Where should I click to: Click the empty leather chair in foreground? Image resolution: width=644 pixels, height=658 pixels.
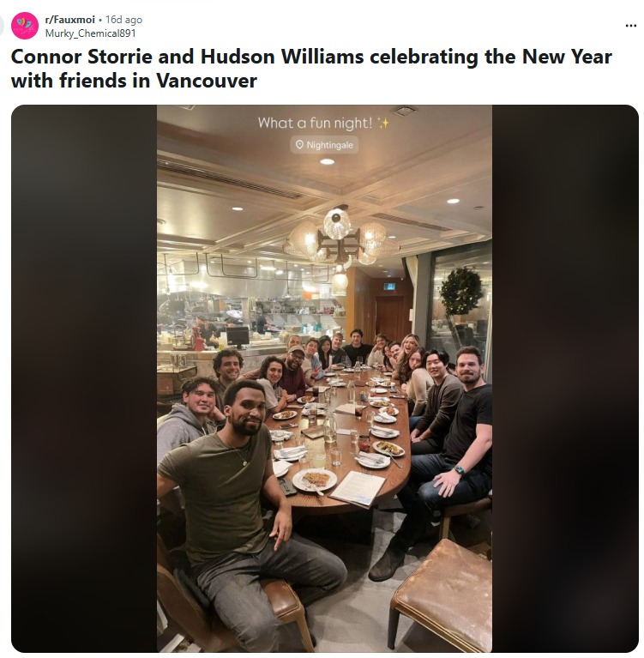click(x=441, y=594)
